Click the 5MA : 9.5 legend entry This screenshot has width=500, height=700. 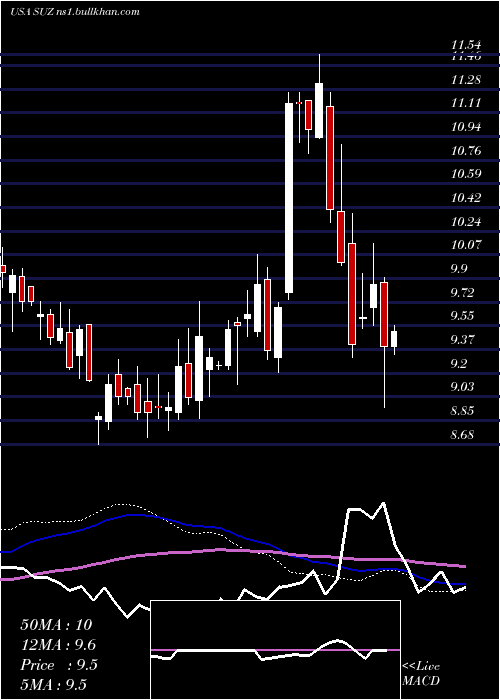54,685
